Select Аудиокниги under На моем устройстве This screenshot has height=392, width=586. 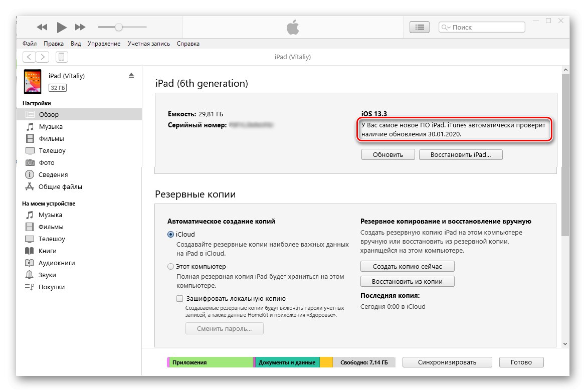coord(56,263)
